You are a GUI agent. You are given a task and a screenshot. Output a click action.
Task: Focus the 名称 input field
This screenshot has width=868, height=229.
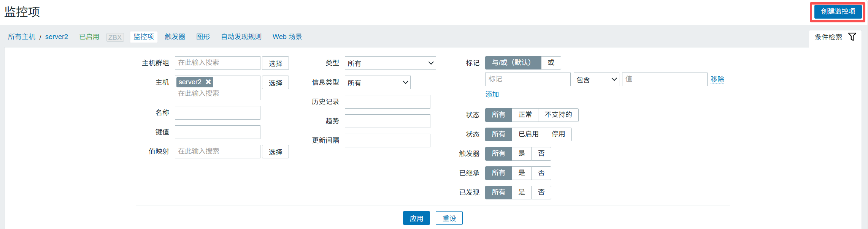[x=217, y=113]
